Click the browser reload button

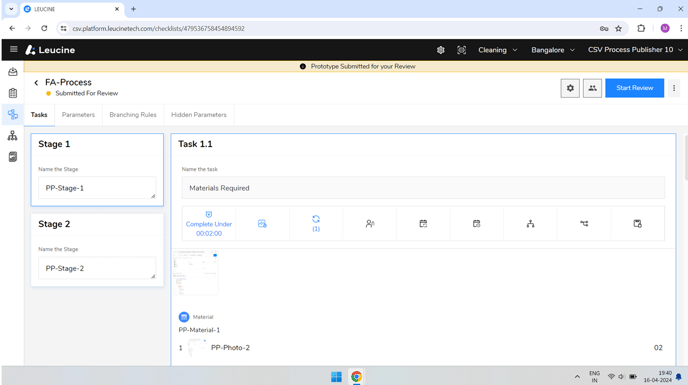pos(44,29)
